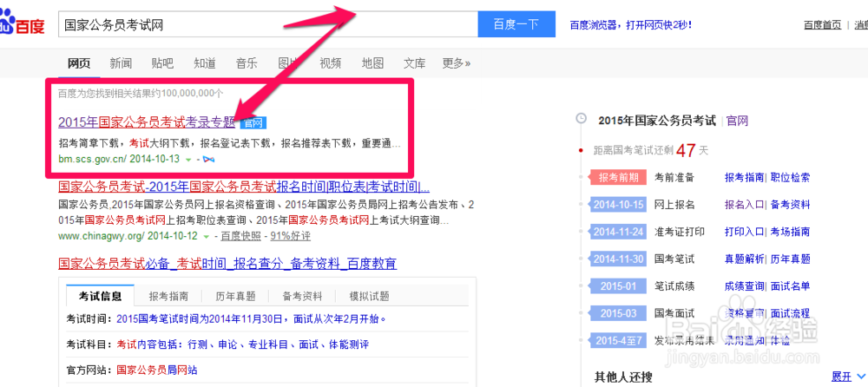Open the 面试流程 link
The image size is (868, 387).
(x=790, y=313)
